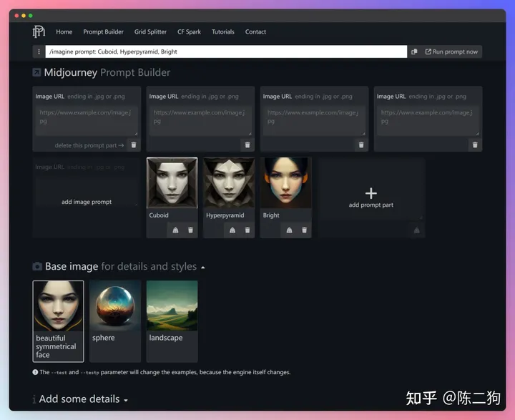The height and width of the screenshot is (420, 515).
Task: Click the first Image URL text area
Action: pyautogui.click(x=87, y=121)
